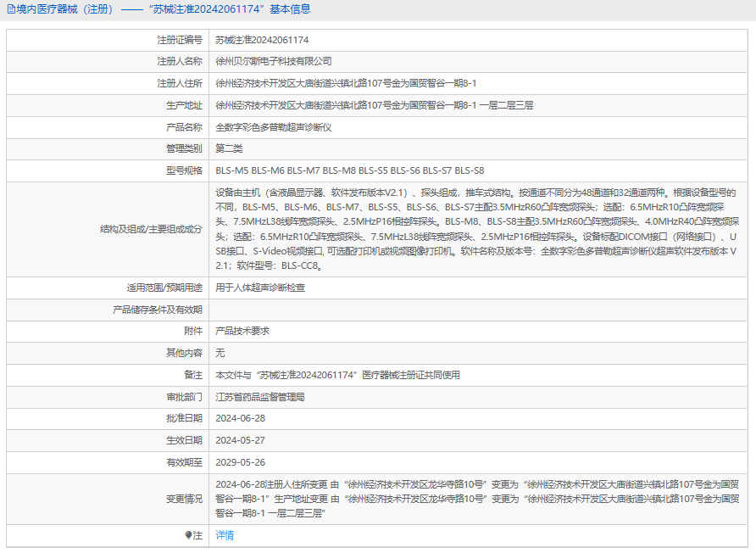Select the 第二类 management category value
Image resolution: width=756 pixels, height=553 pixels.
229,148
